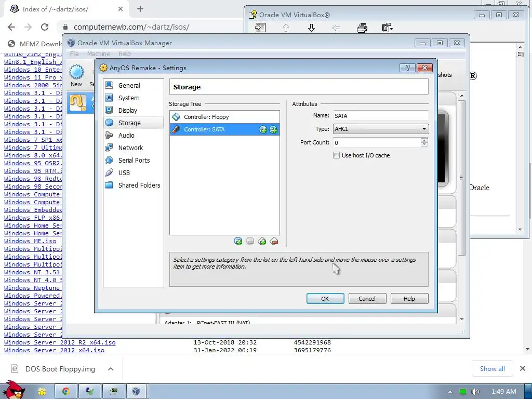Viewport: 532px width, 399px height.
Task: Show hidden system tray icons
Action: [x=450, y=392]
